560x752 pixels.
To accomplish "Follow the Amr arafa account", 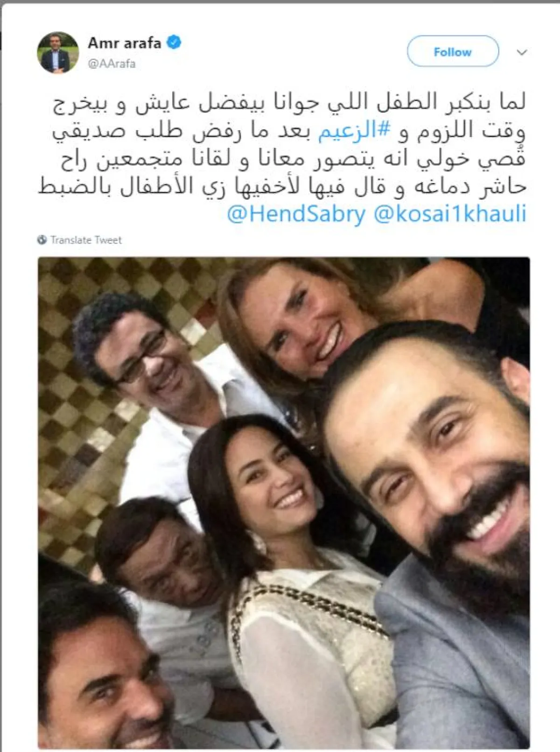I will pos(453,51).
